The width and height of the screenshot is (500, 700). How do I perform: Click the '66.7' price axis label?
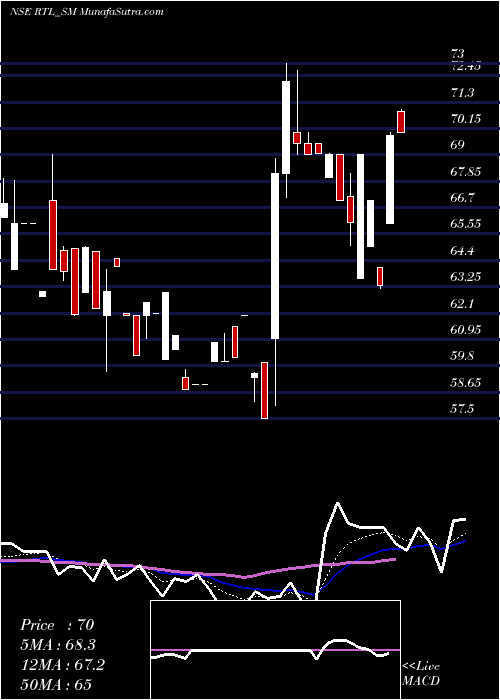[x=462, y=197]
